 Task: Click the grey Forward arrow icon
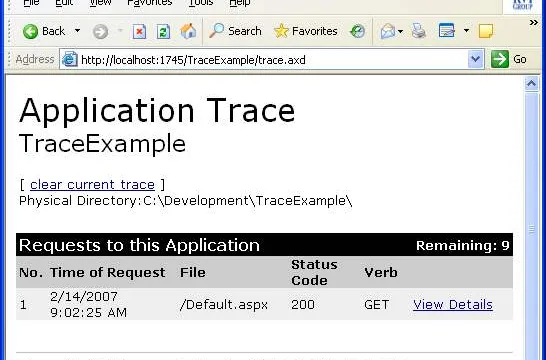coord(100,32)
